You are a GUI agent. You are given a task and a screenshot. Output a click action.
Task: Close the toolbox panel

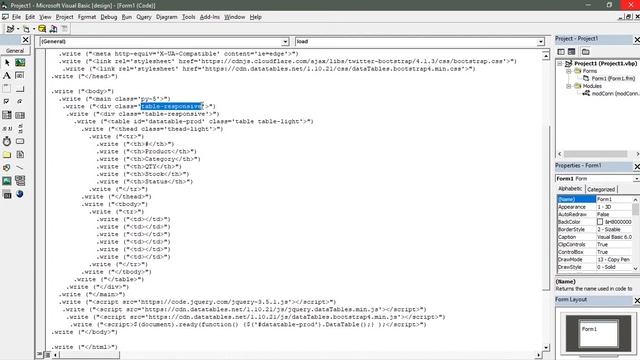click(25, 40)
